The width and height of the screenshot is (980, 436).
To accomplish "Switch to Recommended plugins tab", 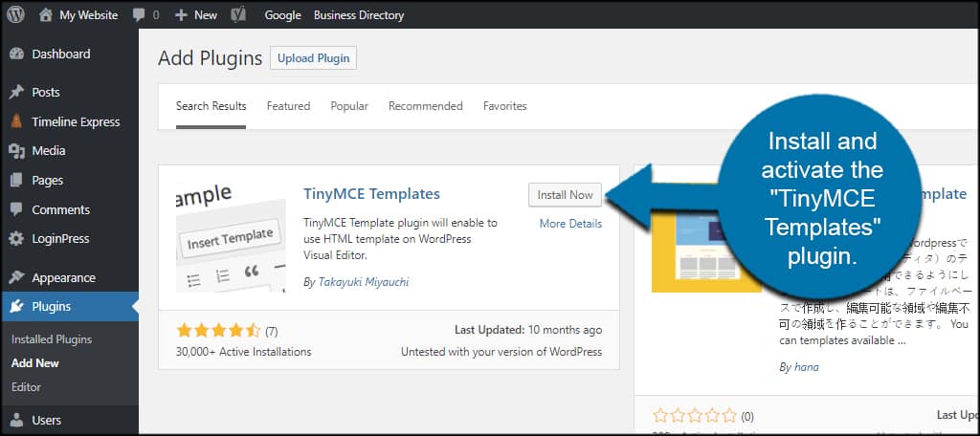I will (x=426, y=106).
